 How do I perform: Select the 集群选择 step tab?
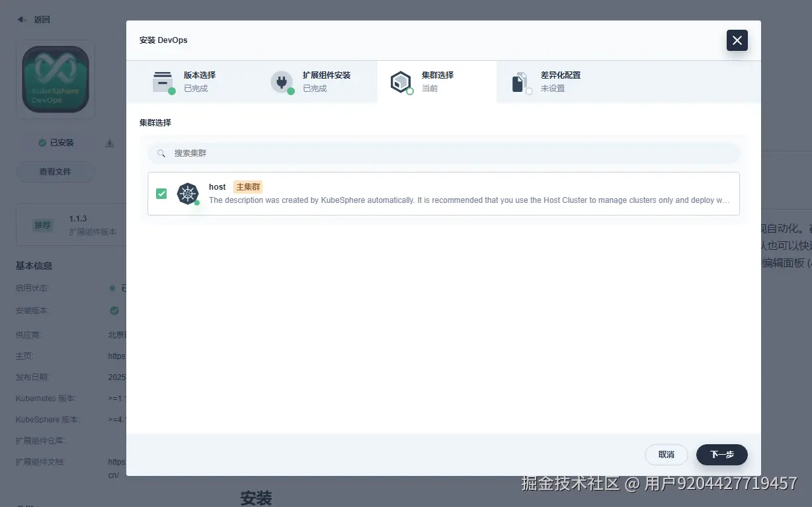437,82
